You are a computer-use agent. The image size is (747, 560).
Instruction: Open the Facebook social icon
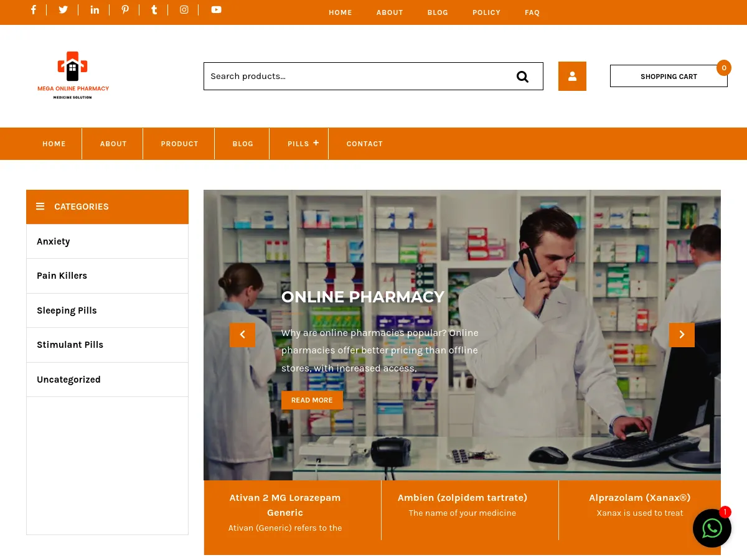pos(34,9)
